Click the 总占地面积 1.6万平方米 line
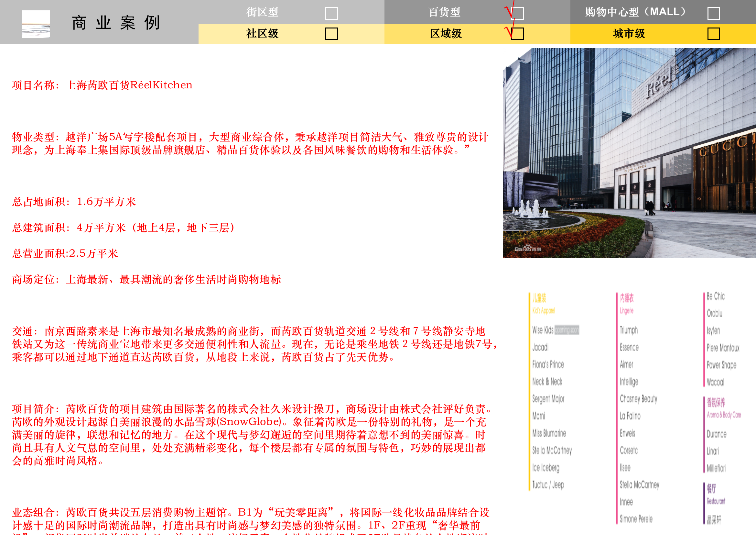The height and width of the screenshot is (535, 756). 74,202
